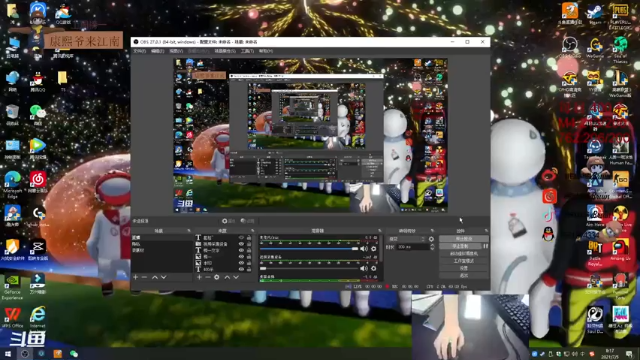Toggle visibility of the topmost text source
This screenshot has width=640, height=360.
241,238
